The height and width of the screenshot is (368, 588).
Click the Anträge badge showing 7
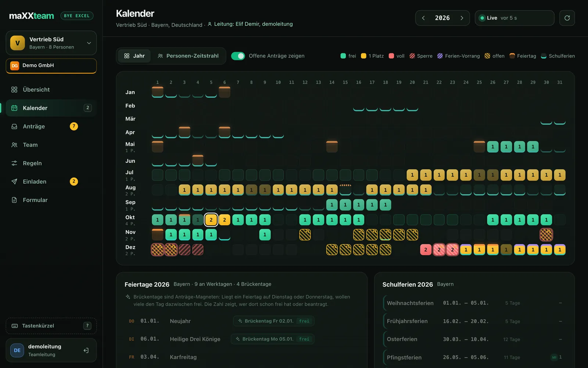[74, 126]
